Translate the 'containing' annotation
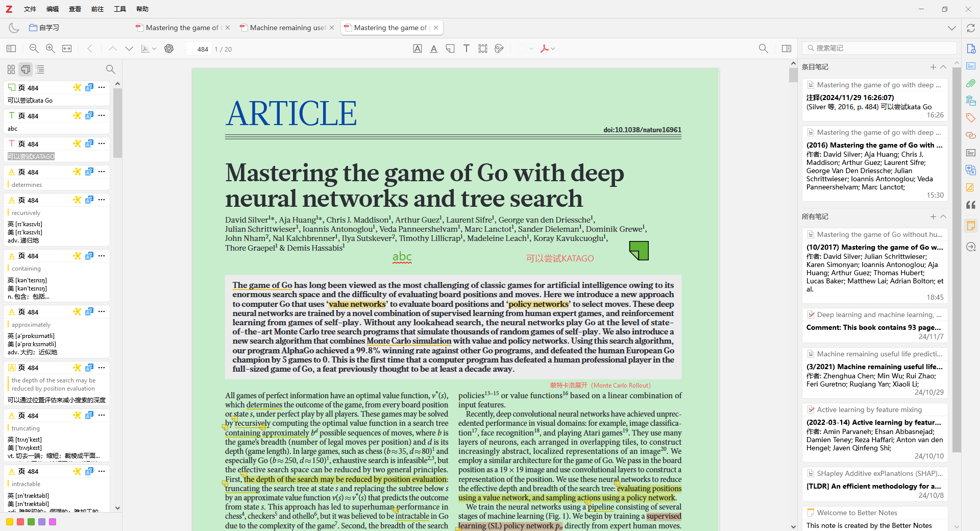Viewport: 980px width, 531px height. coord(89,255)
